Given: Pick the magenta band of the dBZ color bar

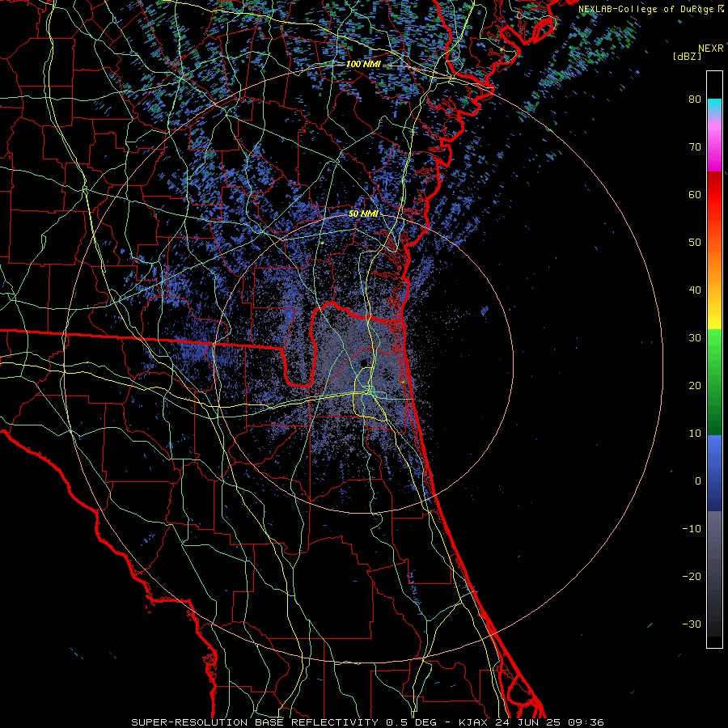Looking at the screenshot, I should [714, 151].
